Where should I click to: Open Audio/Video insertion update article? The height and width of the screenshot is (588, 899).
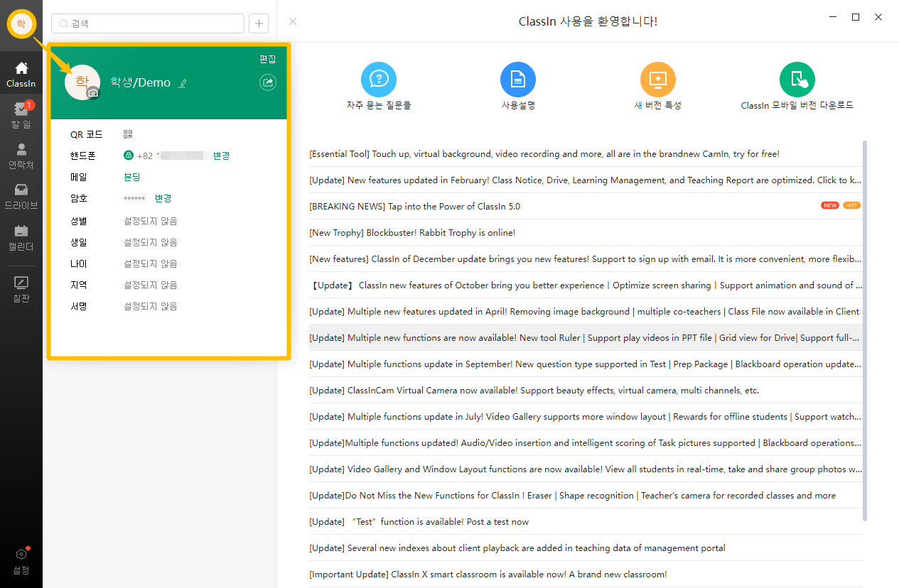click(x=586, y=442)
